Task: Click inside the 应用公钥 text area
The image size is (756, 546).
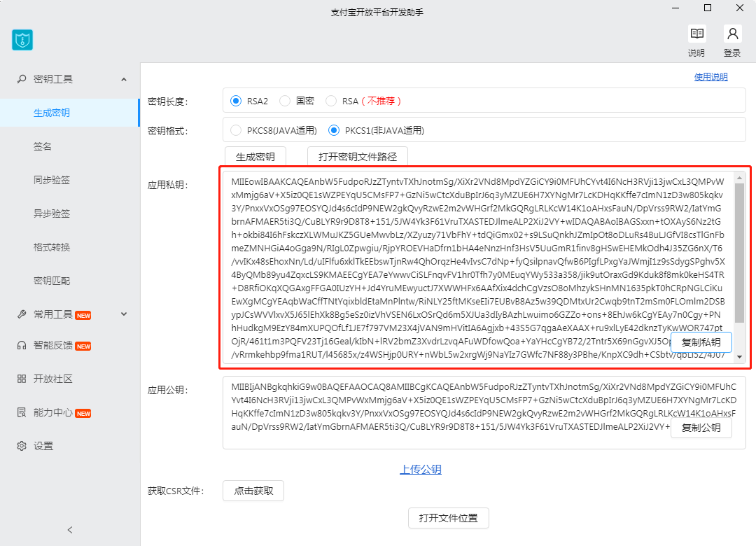Action: click(x=484, y=413)
